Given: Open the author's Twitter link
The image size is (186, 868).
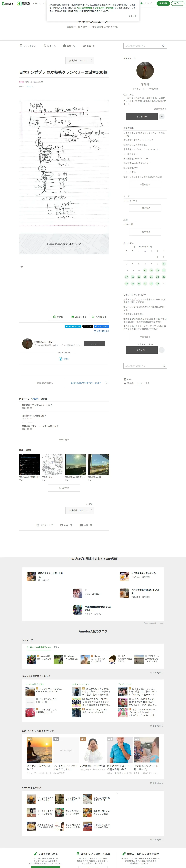Looking at the screenshot, I should [64, 359].
